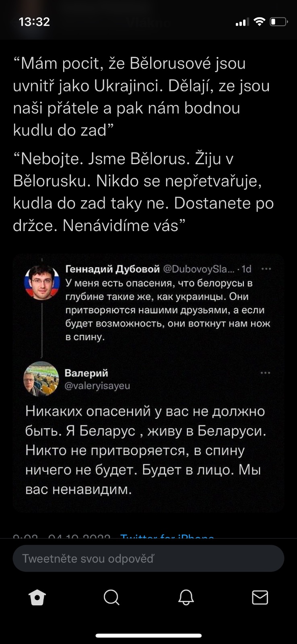Tap Валерий's reply text 'Никаких опасений'

click(145, 450)
